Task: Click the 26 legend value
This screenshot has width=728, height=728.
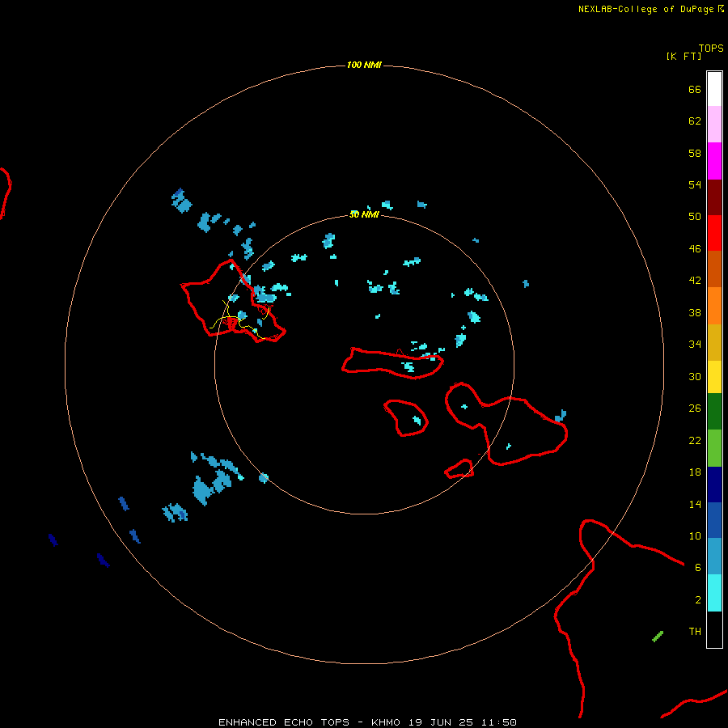Action: pyautogui.click(x=695, y=408)
